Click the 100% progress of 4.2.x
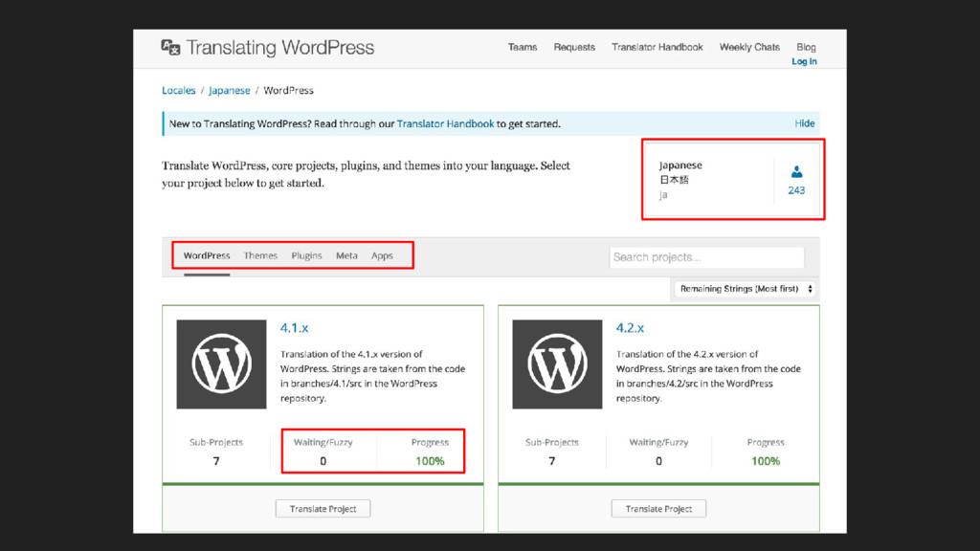 766,461
